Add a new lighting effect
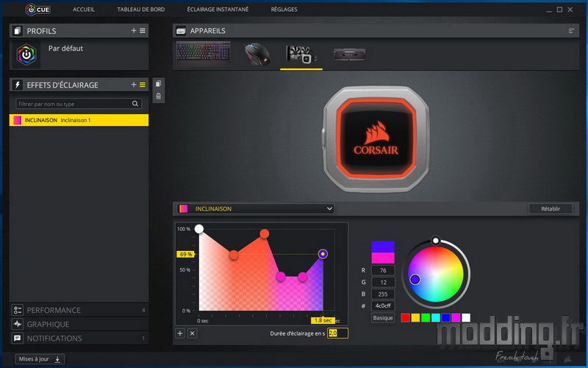This screenshot has width=588, height=368. coord(134,85)
